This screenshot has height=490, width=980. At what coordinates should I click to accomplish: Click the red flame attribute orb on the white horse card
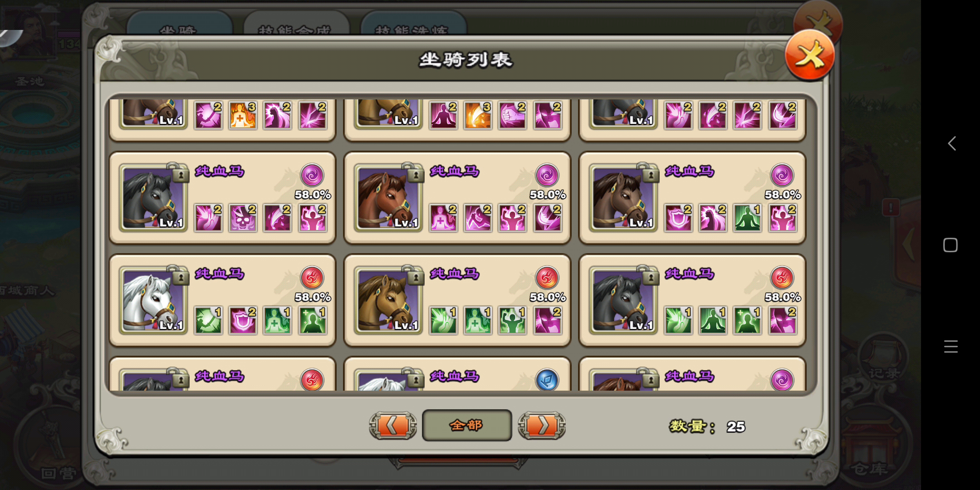click(x=312, y=278)
